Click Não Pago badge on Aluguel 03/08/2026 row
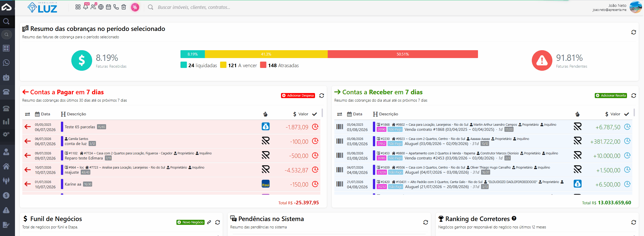Viewport: 644px width, 236px height. [x=395, y=144]
